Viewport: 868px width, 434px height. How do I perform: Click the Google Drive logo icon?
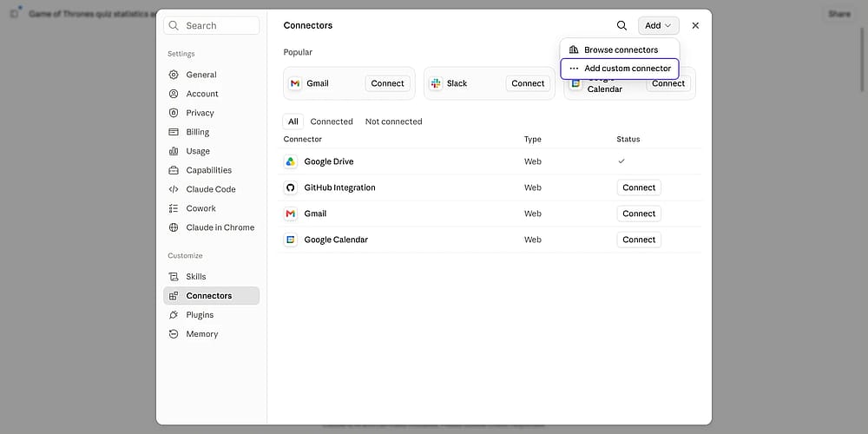click(291, 161)
